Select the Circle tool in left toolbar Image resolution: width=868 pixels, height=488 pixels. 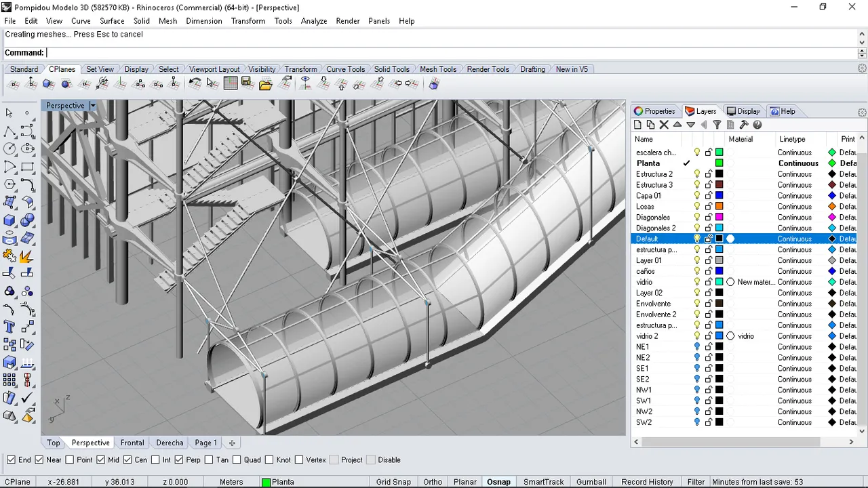[9, 148]
